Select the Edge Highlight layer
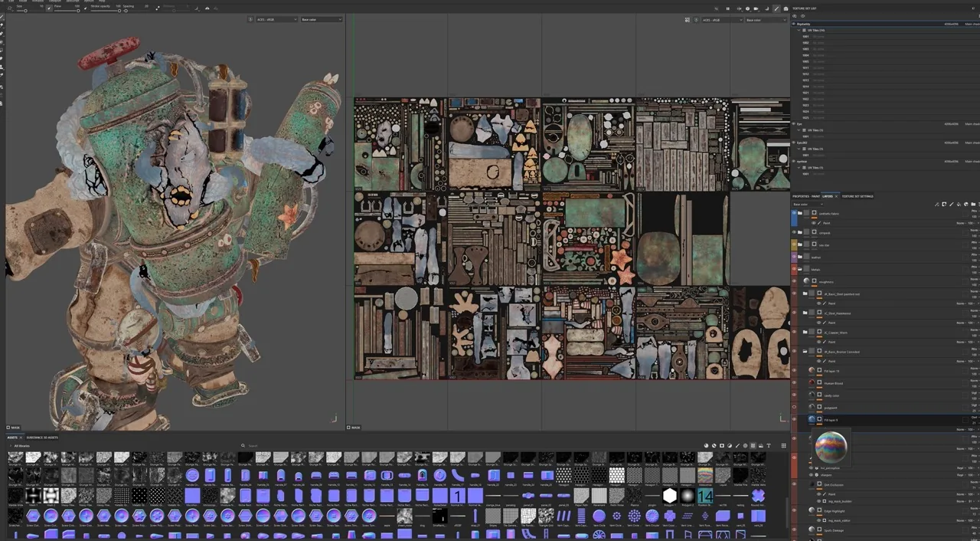This screenshot has height=541, width=980. click(885, 510)
